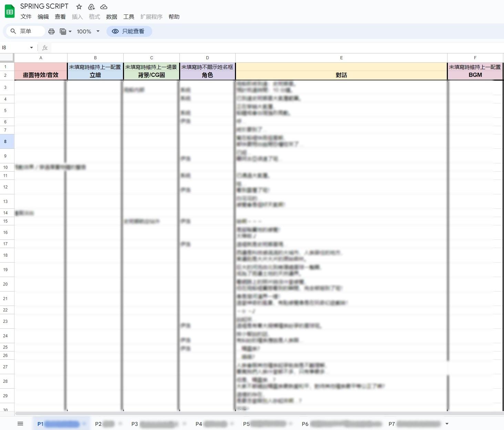Switch to the P3 sheet tab
The height and width of the screenshot is (430, 504).
(x=135, y=424)
